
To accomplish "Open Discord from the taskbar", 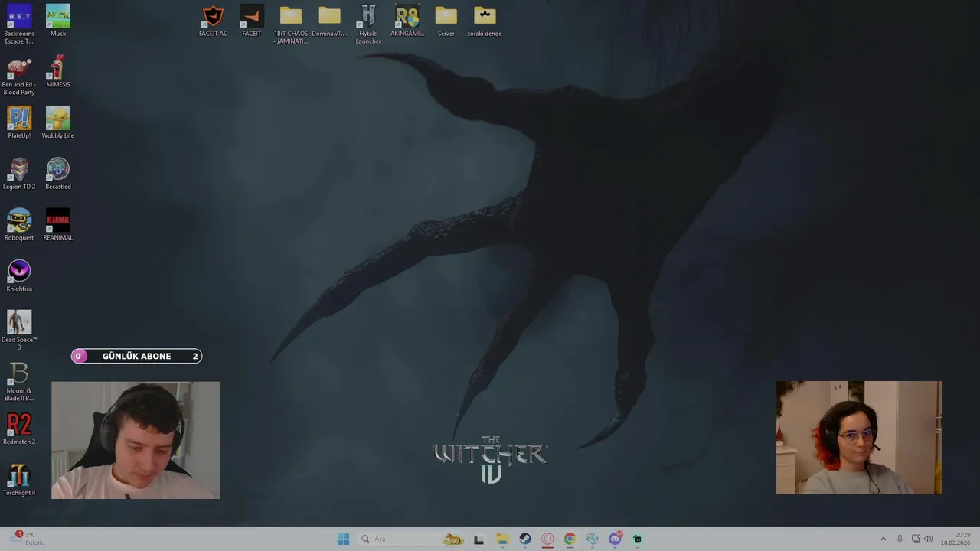I will pyautogui.click(x=615, y=539).
